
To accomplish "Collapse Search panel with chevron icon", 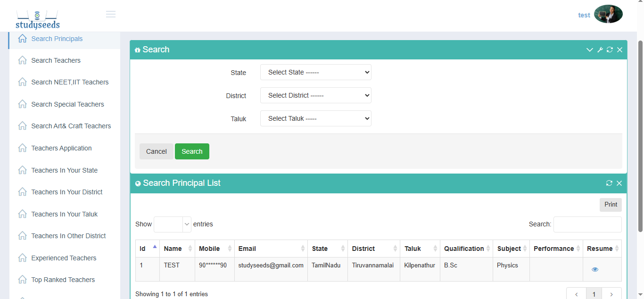I will tap(589, 50).
